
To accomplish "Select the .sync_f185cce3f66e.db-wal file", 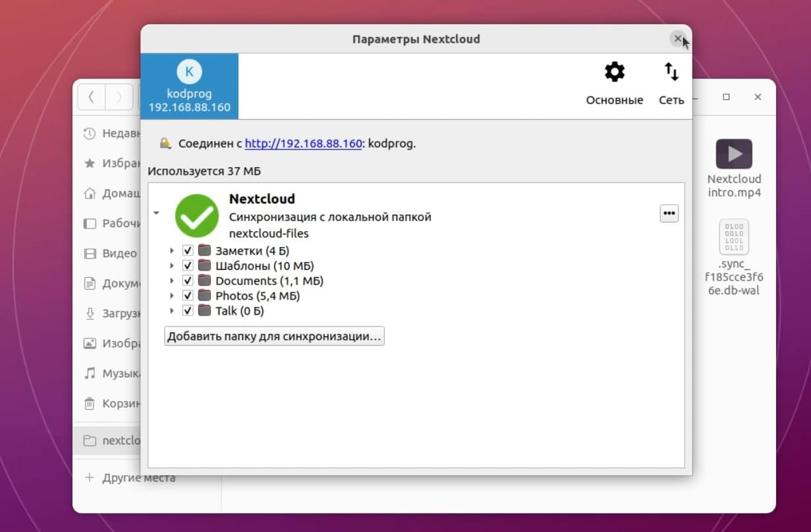I will point(734,257).
